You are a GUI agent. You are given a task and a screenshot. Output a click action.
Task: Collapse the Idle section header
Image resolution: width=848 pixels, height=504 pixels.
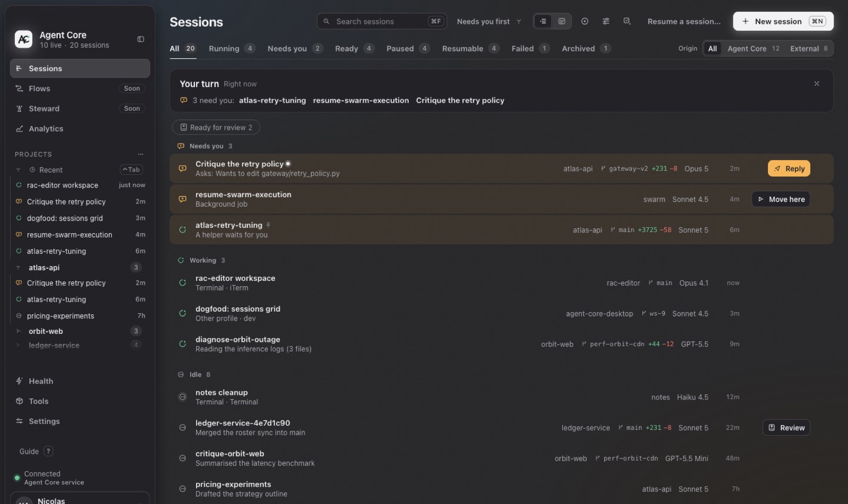pos(194,375)
